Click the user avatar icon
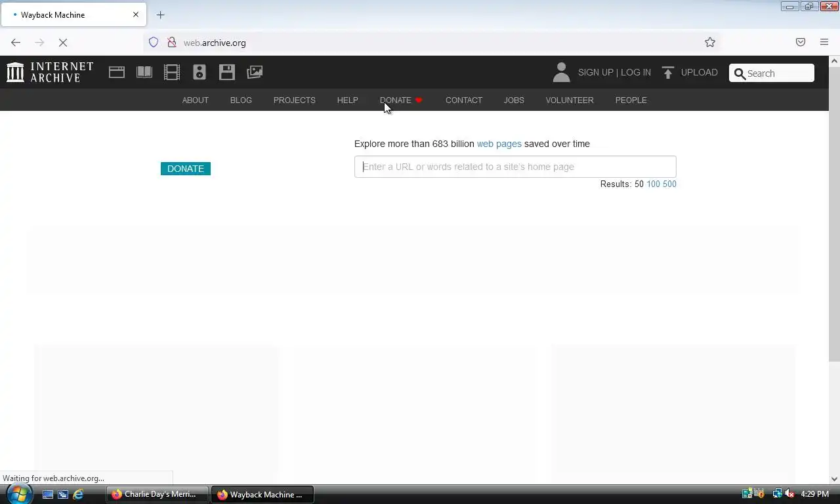This screenshot has width=840, height=504. 561,72
